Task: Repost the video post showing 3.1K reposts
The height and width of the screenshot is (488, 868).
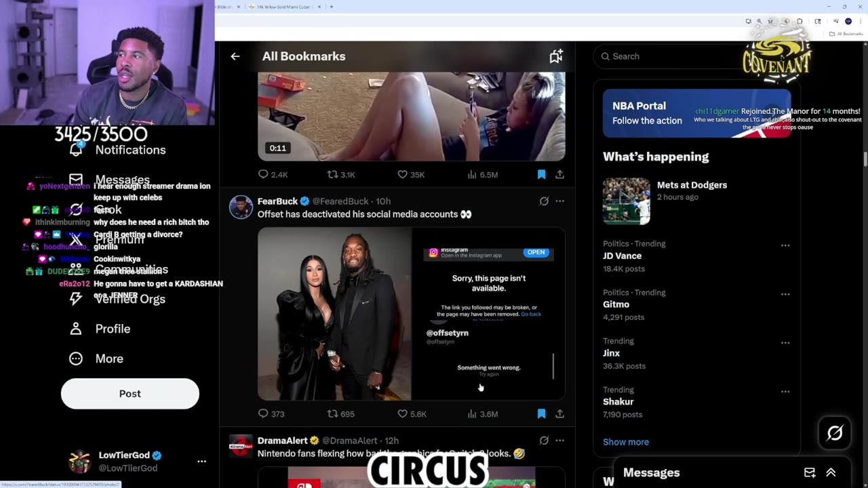Action: pyautogui.click(x=341, y=174)
